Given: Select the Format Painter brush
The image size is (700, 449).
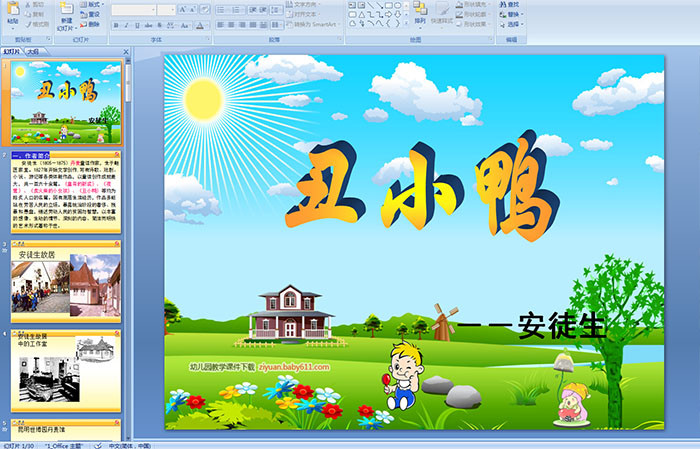Looking at the screenshot, I should pyautogui.click(x=37, y=24).
